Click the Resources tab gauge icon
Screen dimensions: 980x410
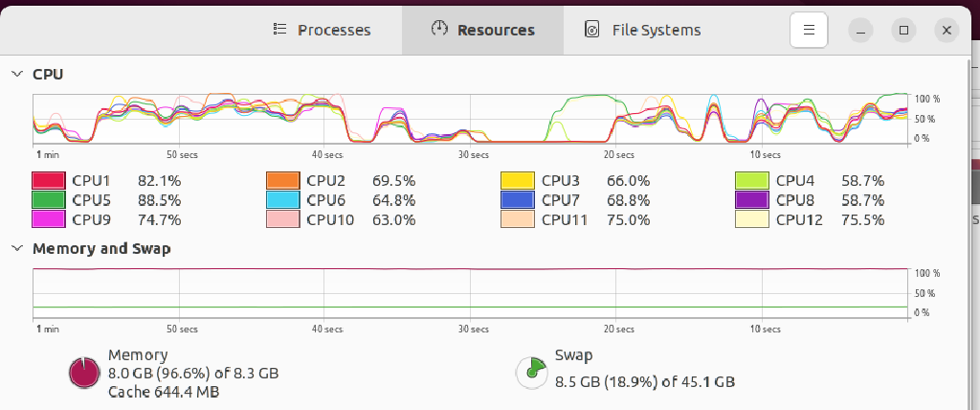pos(439,29)
